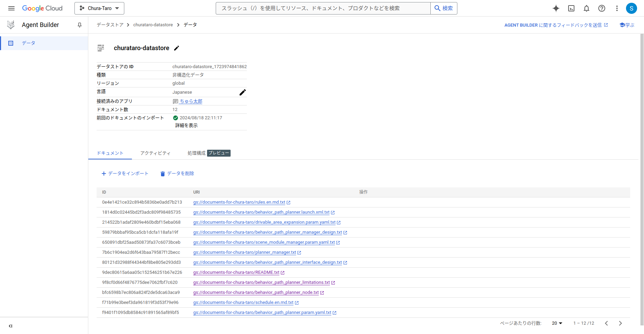Open the Gemini AI sparkle assistant

(556, 8)
